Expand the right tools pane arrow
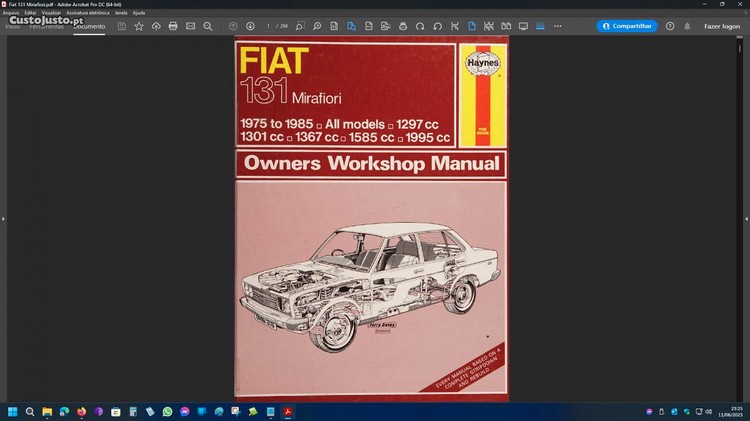Screen dimensions: 750x421 click(746, 218)
